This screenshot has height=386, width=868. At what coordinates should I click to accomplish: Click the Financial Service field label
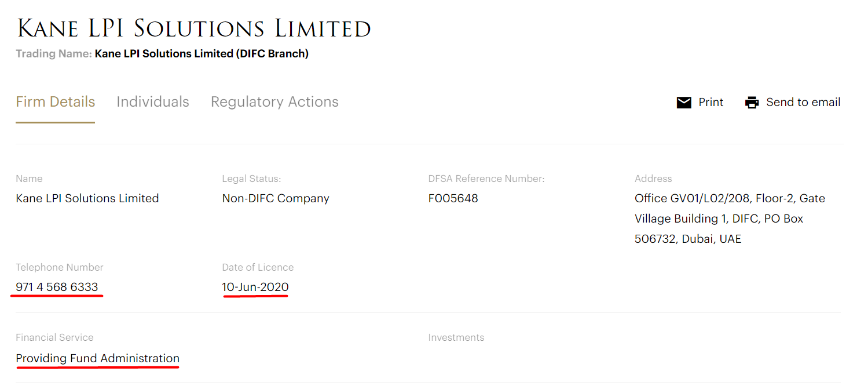pos(54,337)
